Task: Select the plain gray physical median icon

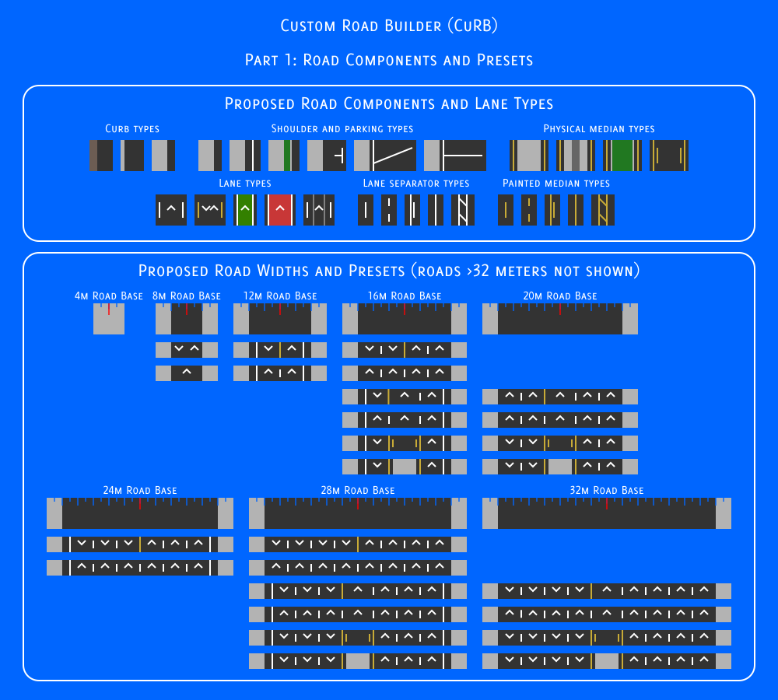Action: click(529, 156)
